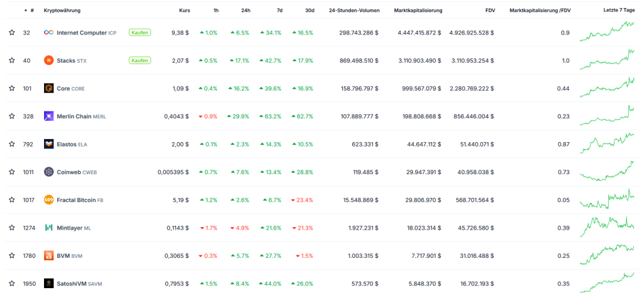Click the Letzte 7 Tage column header
Screen dimensions: 644x295
tap(619, 11)
